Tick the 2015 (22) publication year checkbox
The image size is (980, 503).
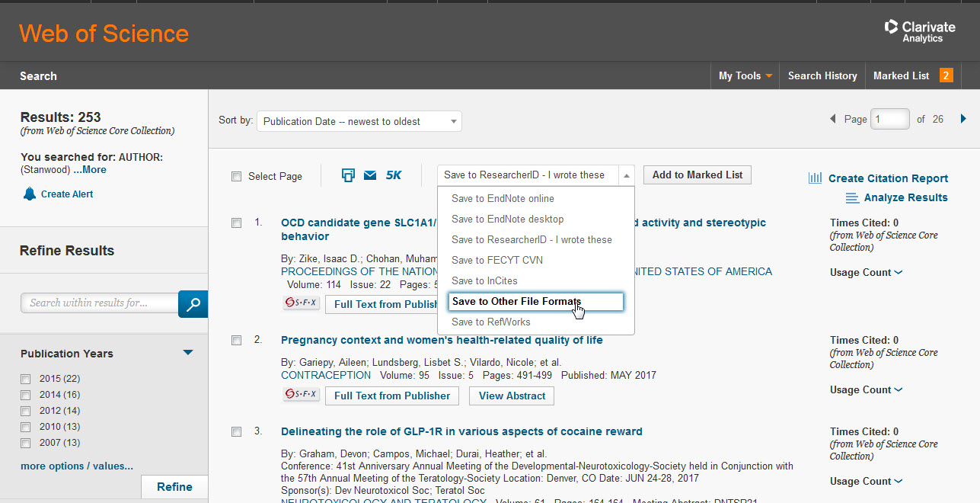(x=26, y=379)
